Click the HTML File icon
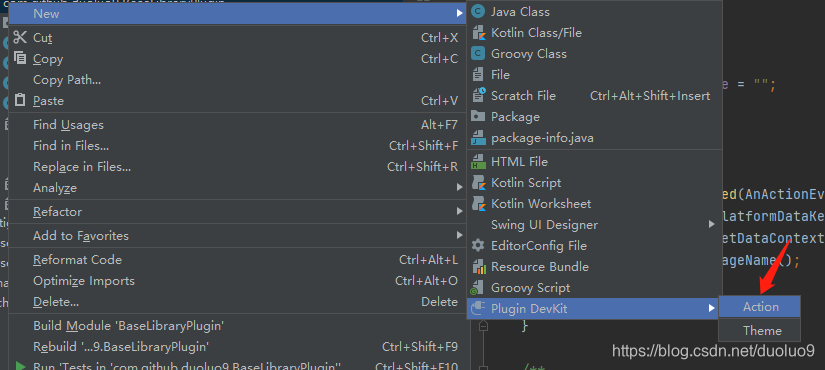 point(478,162)
